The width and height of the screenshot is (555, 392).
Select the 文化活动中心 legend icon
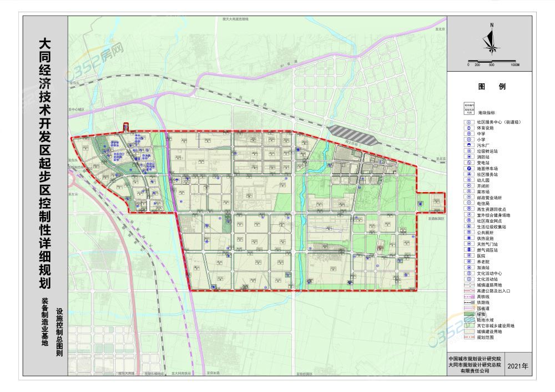(x=468, y=273)
